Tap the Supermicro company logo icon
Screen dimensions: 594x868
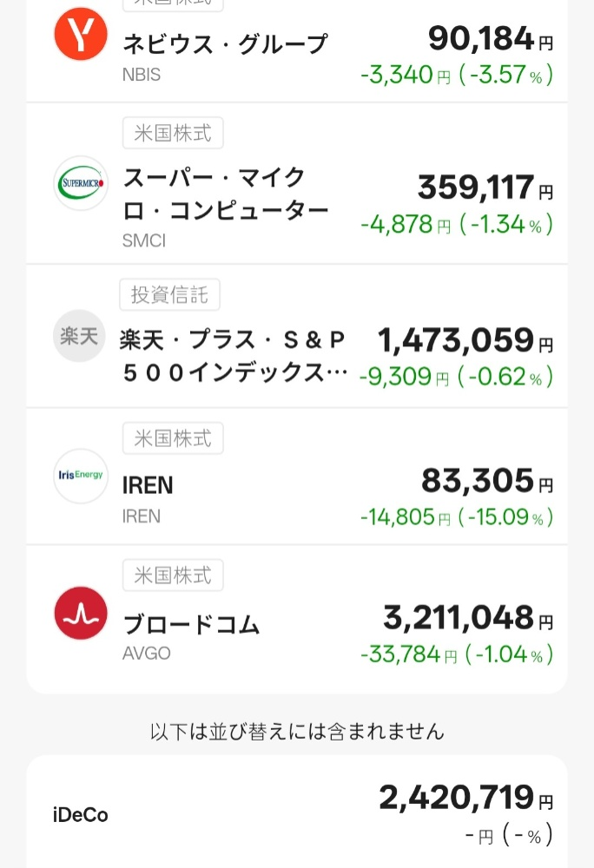81,183
